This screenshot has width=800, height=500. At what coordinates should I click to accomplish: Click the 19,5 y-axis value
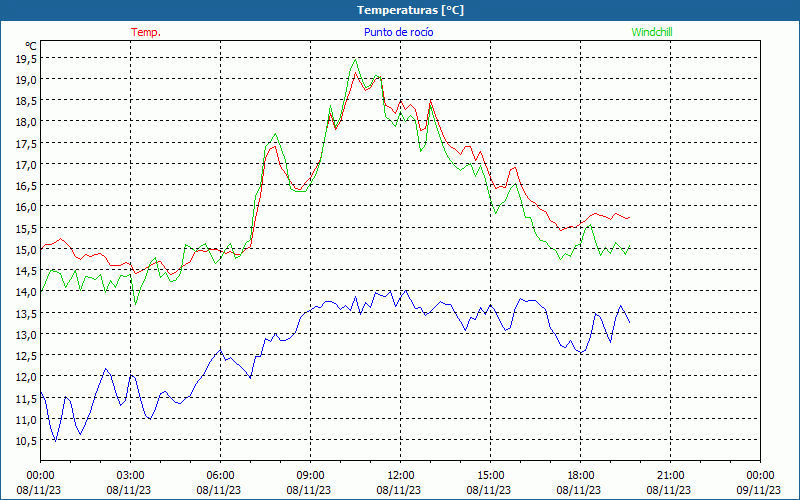(26, 59)
